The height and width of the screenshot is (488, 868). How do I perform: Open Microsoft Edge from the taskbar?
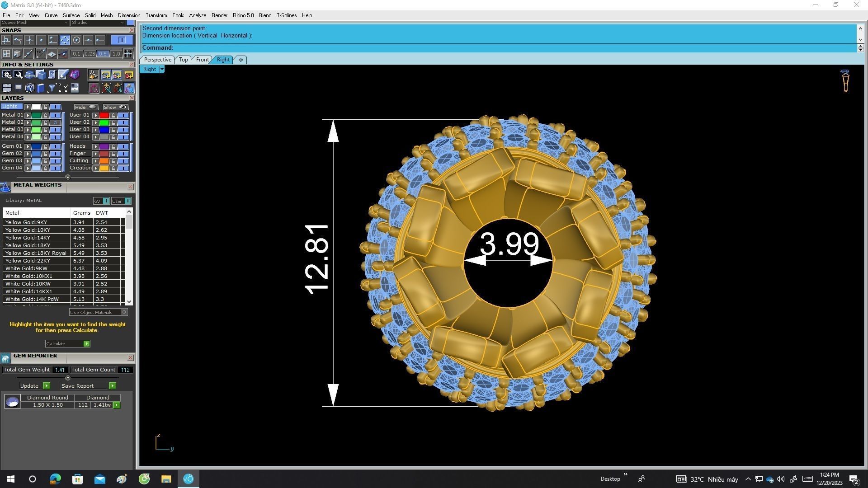pos(55,479)
